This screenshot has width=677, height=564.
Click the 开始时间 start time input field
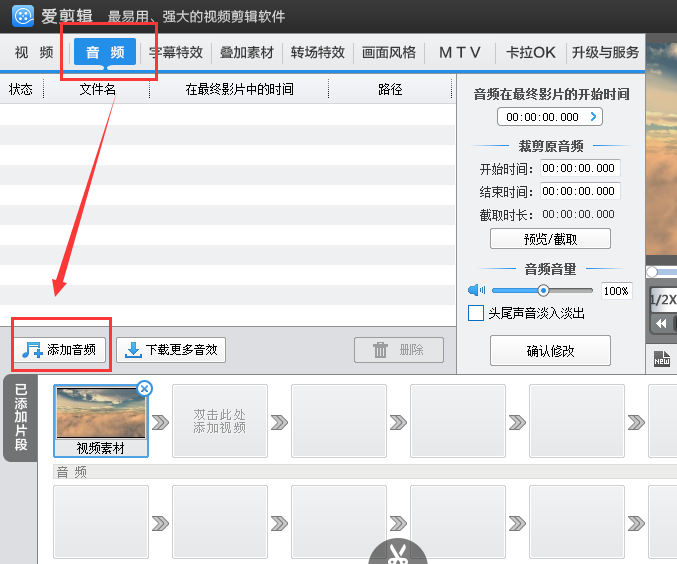click(x=580, y=168)
